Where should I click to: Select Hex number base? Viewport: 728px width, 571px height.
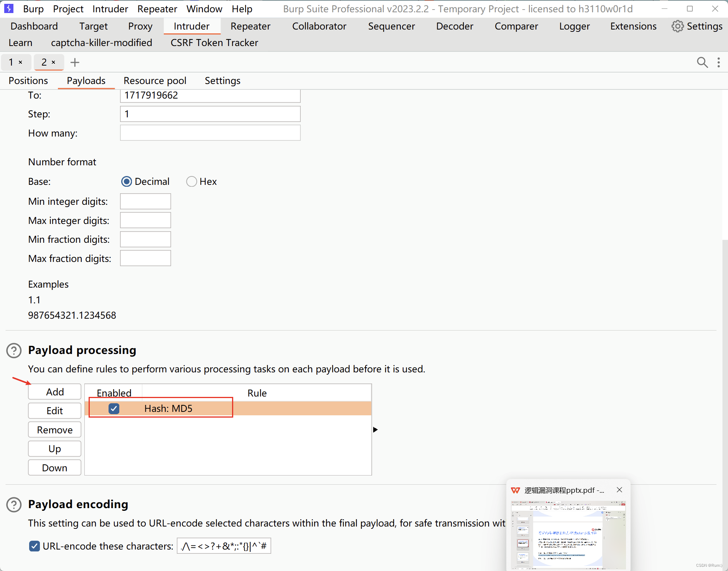click(191, 181)
